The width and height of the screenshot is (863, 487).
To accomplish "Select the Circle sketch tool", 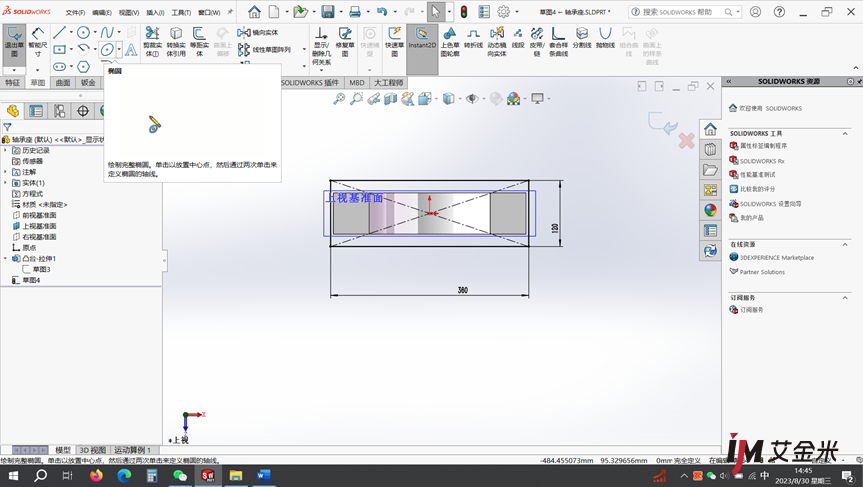I will [x=83, y=32].
